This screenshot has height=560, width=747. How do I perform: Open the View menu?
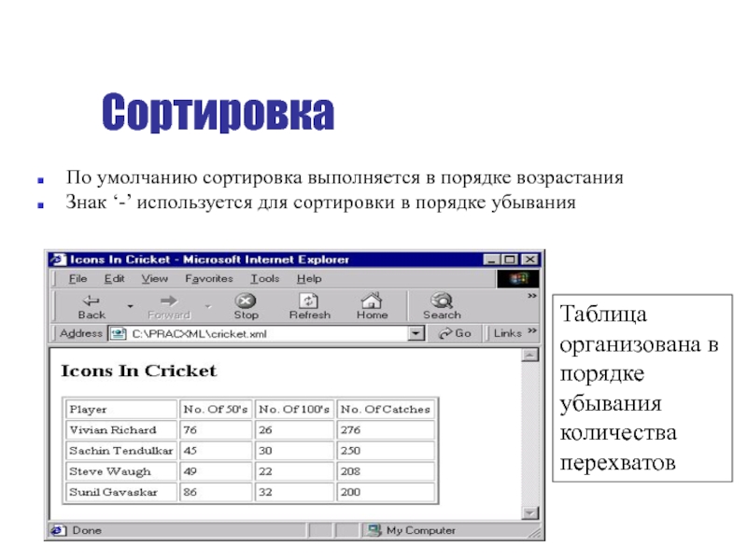154,278
